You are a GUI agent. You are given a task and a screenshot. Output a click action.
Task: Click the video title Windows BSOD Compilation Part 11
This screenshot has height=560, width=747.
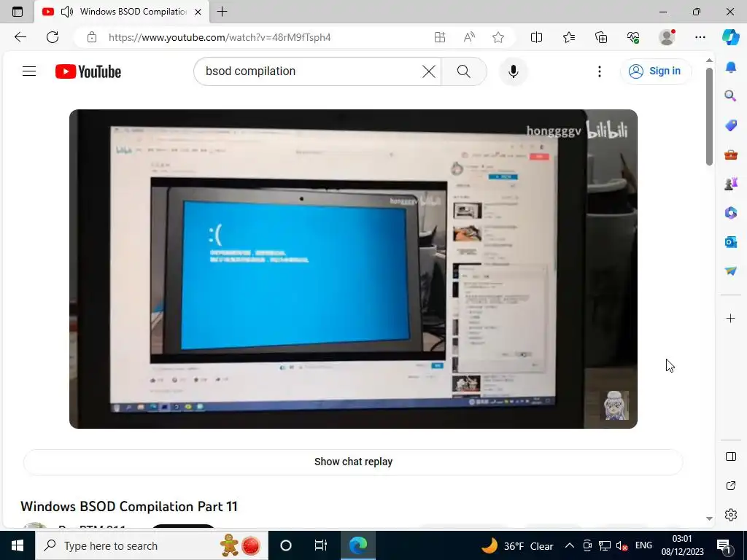(x=129, y=506)
